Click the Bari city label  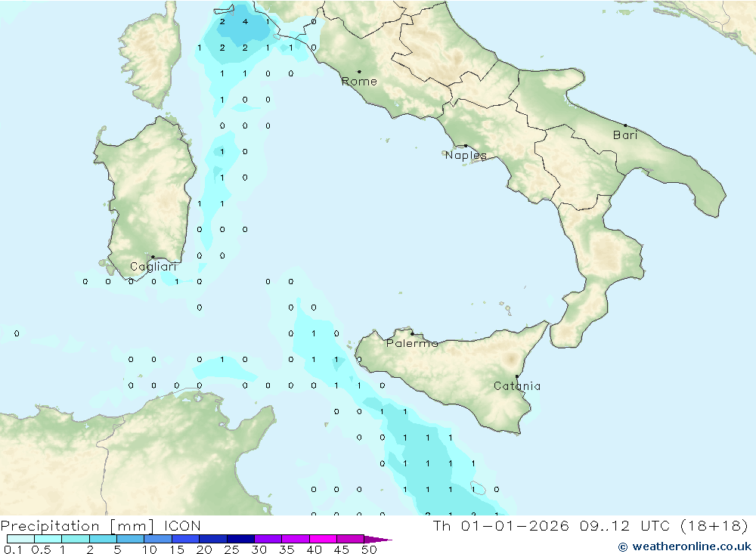(x=625, y=135)
